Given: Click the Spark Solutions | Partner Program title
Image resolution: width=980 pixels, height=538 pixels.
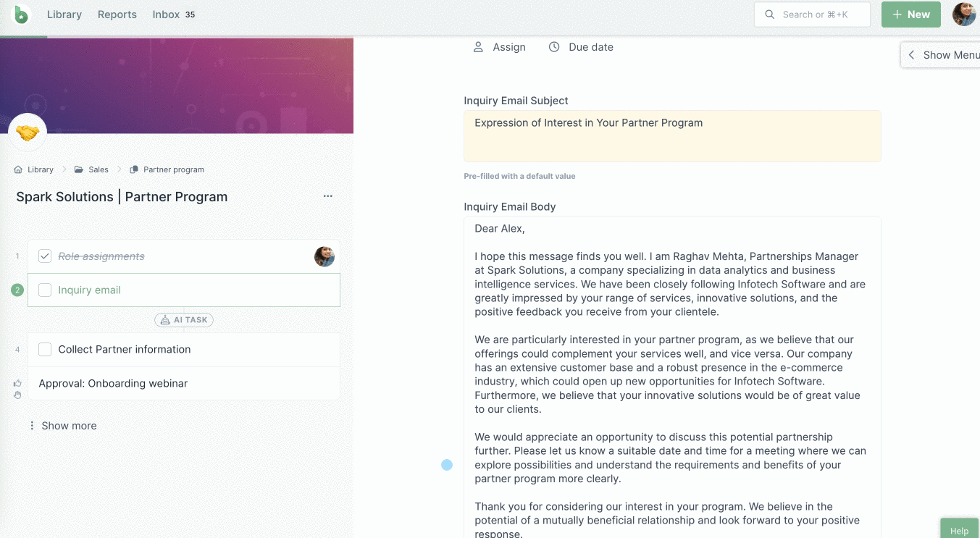Looking at the screenshot, I should pyautogui.click(x=122, y=197).
